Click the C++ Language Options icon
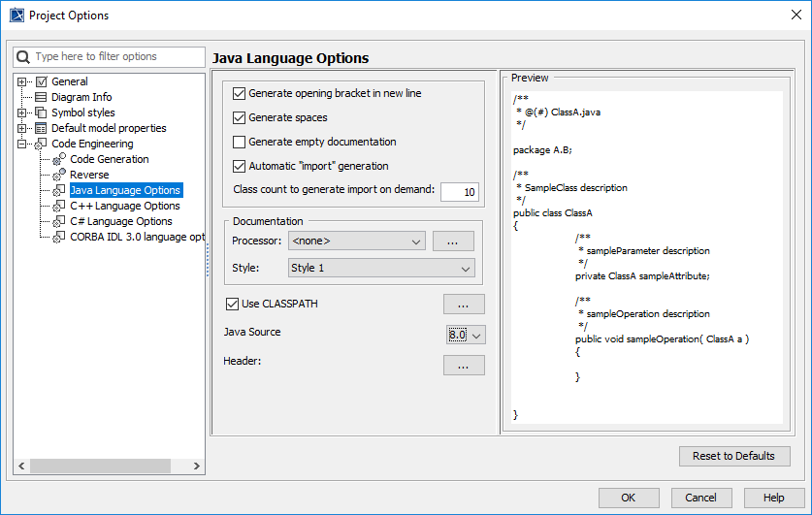 [59, 206]
